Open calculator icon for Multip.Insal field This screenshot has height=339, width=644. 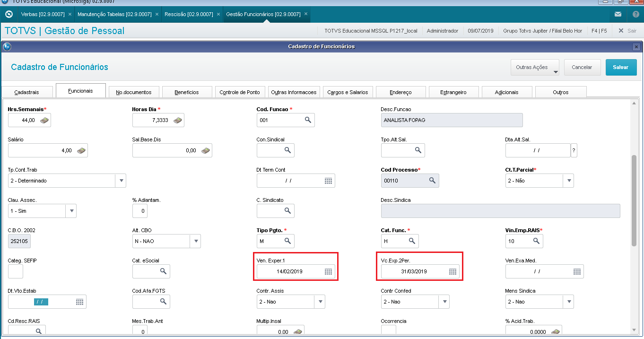point(298,332)
